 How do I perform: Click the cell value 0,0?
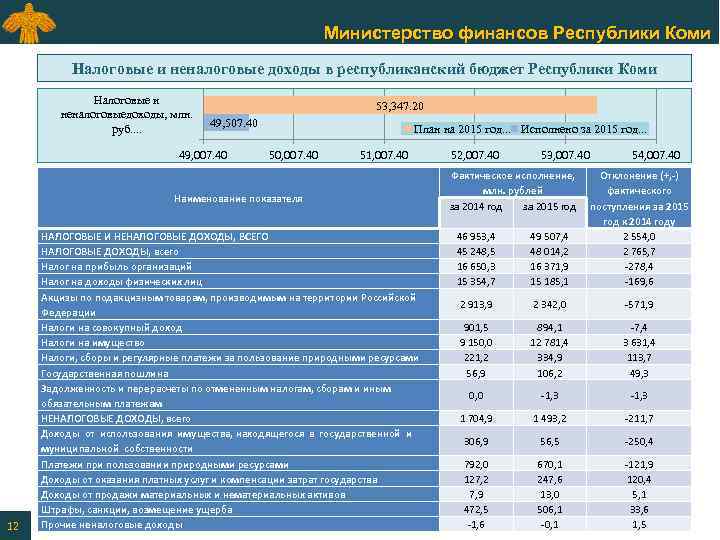[x=476, y=396]
